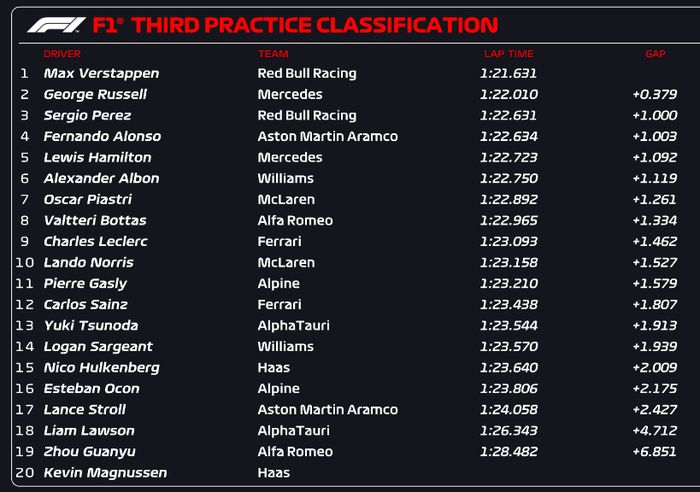Click Fernando Alonso's driver name

(x=102, y=136)
